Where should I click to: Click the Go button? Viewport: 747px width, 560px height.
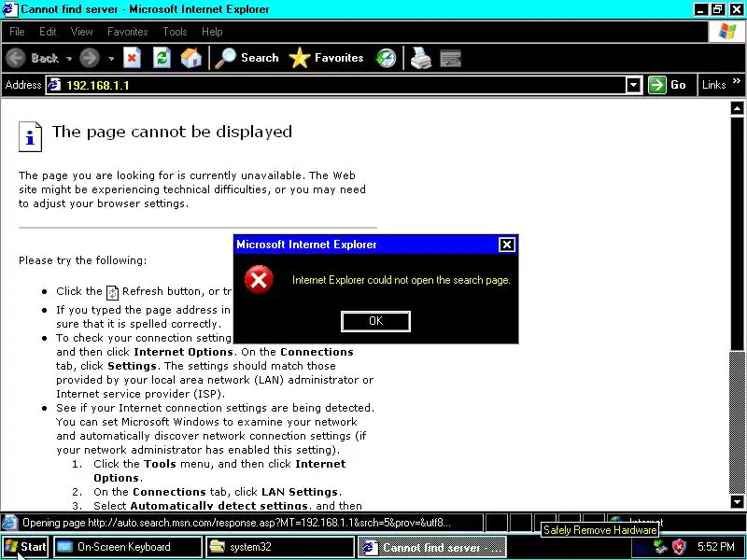coord(668,85)
